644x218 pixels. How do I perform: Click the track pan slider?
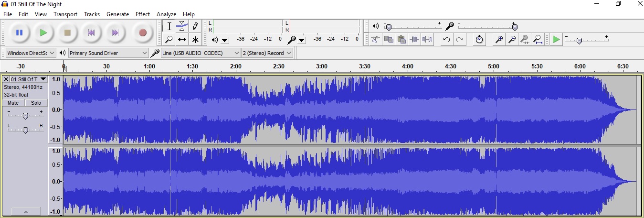point(25,130)
